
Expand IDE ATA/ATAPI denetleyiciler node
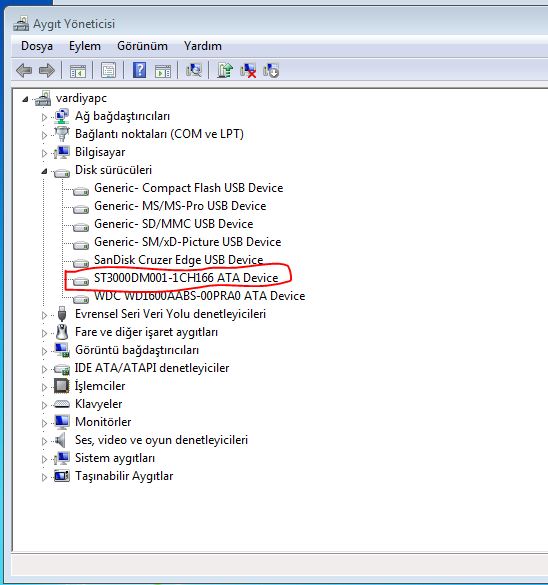coord(44,369)
